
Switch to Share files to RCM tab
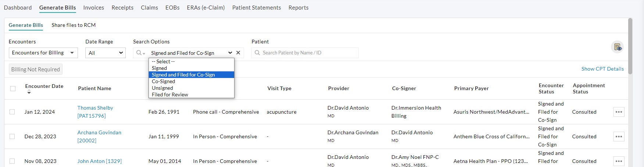[x=74, y=25]
